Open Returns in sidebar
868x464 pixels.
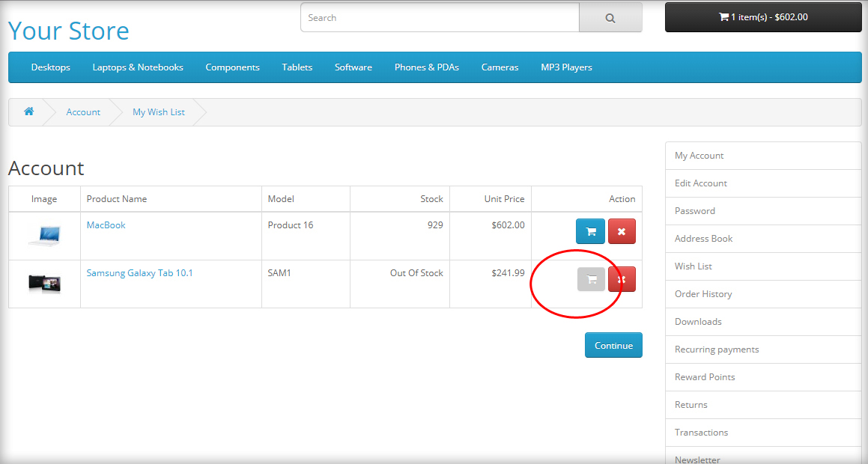[763, 405]
